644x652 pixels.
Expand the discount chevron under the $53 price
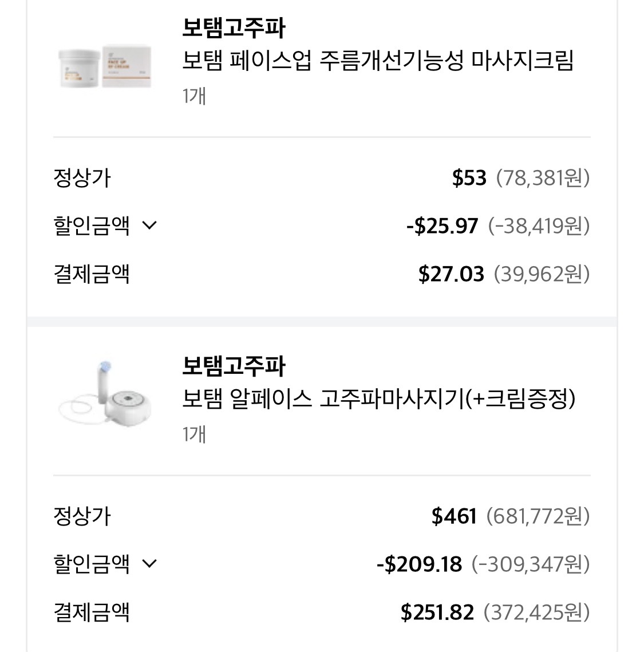tap(149, 225)
